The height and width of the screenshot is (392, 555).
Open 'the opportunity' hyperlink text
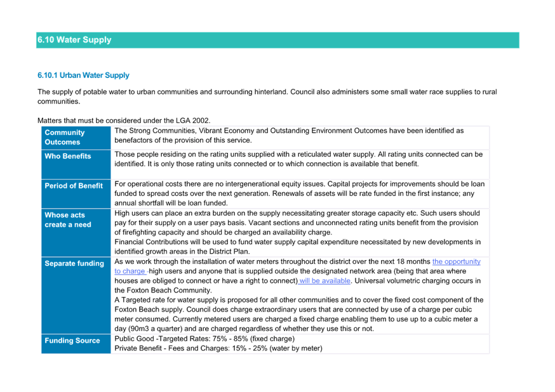pyautogui.click(x=456, y=261)
